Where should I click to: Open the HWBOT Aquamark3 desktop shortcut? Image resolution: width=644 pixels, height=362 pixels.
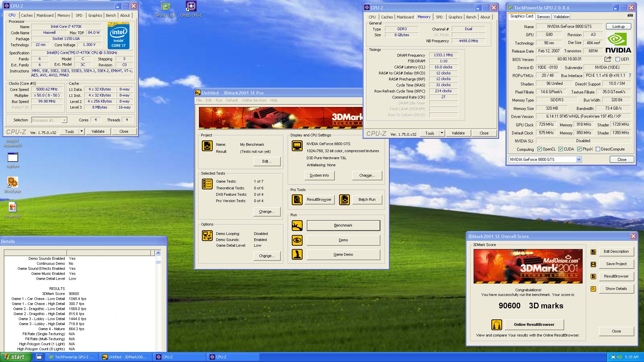pyautogui.click(x=12, y=143)
